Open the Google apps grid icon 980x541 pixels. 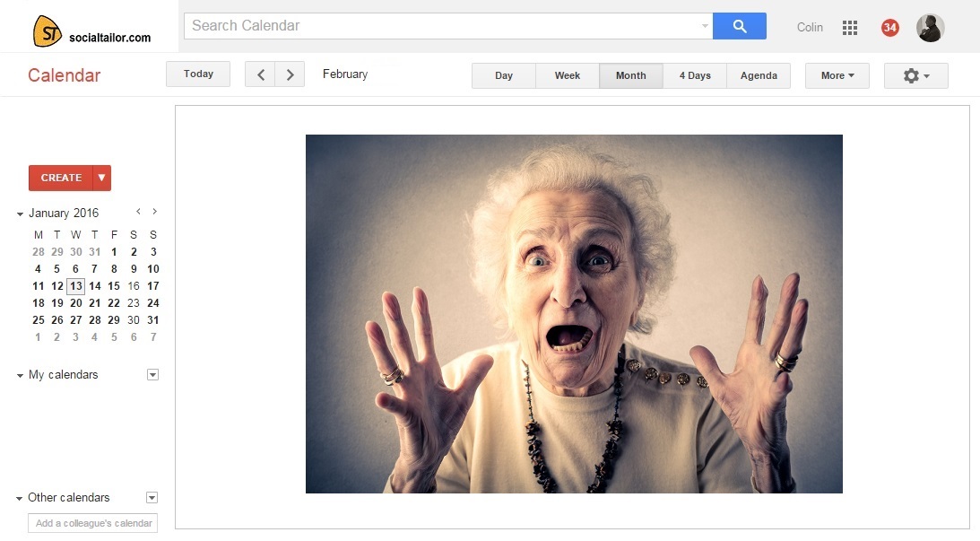point(849,28)
